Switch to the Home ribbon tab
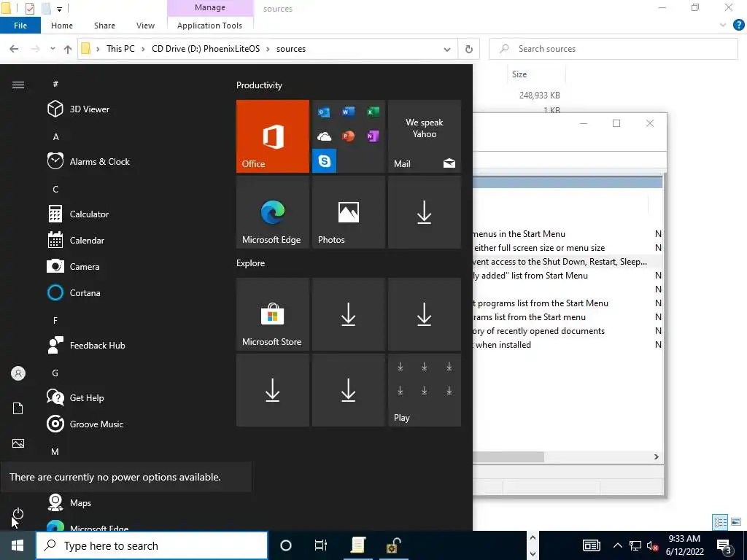This screenshot has width=747, height=560. (x=62, y=26)
